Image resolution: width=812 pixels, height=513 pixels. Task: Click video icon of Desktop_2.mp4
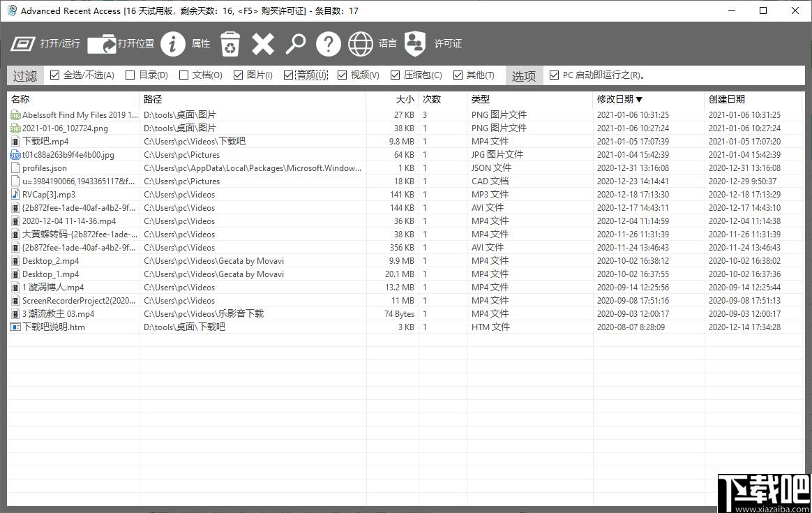point(15,261)
